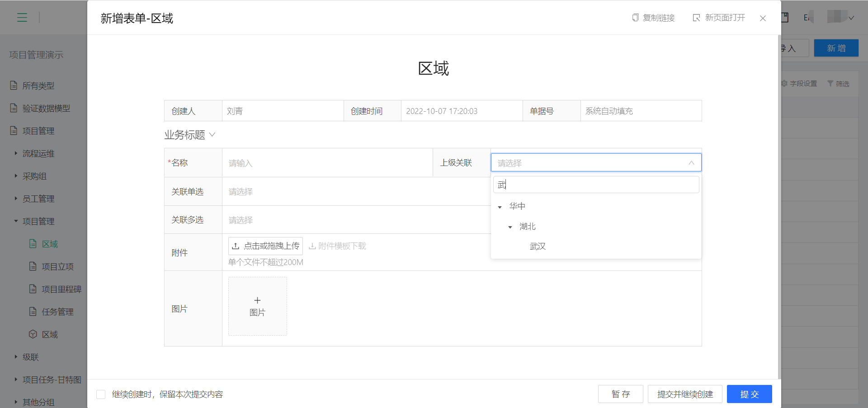Click the green 区域 document icon
Viewport: 868px width, 408px height.
click(33, 244)
